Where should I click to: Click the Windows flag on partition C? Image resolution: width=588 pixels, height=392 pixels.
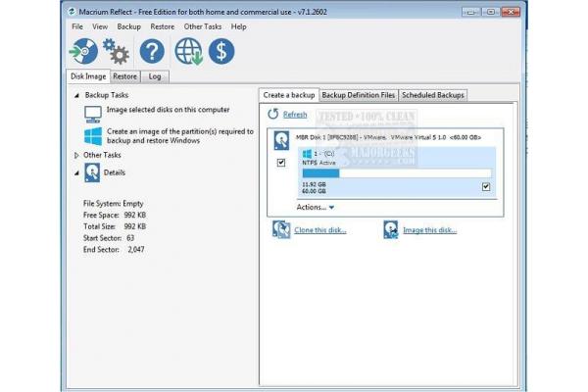tap(307, 154)
